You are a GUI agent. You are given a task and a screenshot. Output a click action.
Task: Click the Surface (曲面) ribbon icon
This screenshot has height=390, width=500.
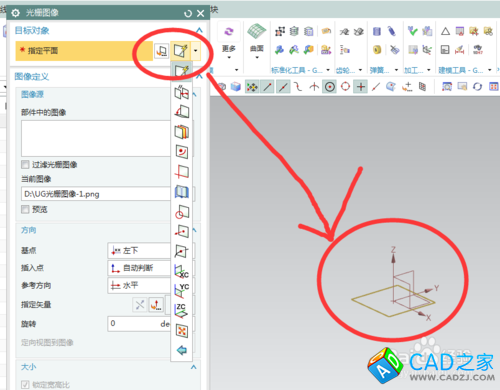(x=257, y=38)
